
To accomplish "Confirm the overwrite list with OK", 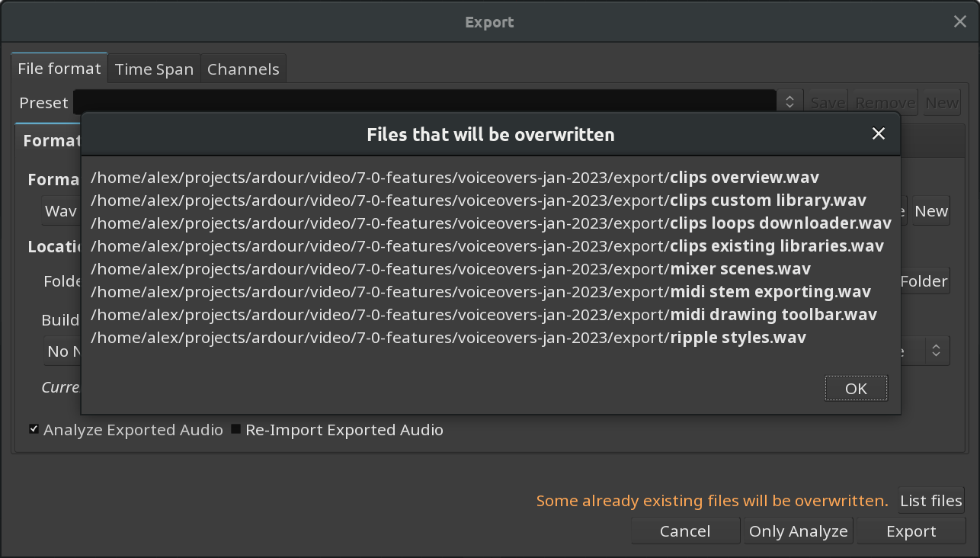I will coord(856,389).
